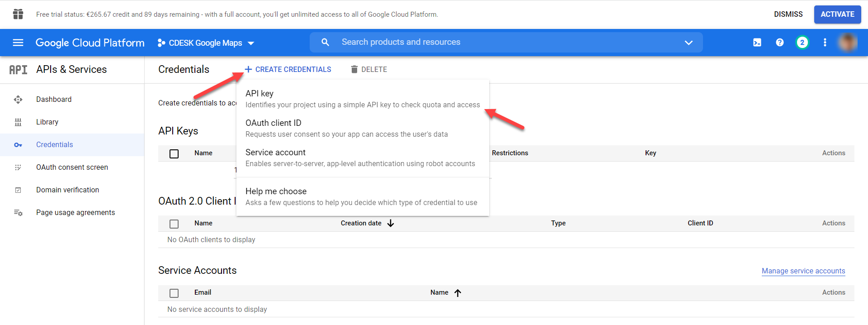Open the three-dot settings menu
Viewport: 868px width, 325px height.
point(825,43)
